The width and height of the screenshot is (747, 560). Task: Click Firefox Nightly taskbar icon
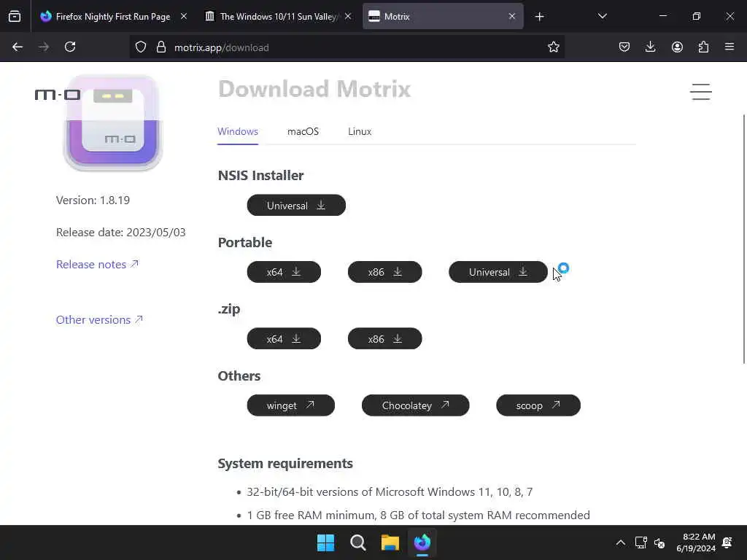(x=422, y=542)
